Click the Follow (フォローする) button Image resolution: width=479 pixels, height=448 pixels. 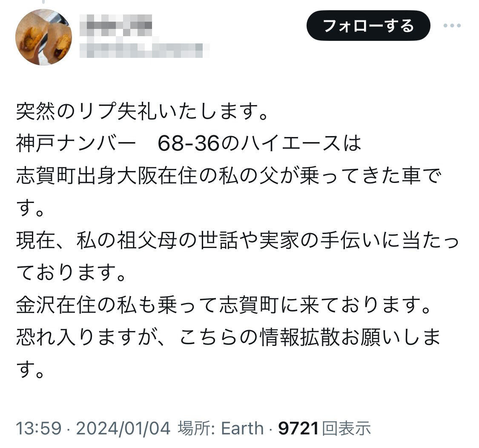[x=368, y=26]
